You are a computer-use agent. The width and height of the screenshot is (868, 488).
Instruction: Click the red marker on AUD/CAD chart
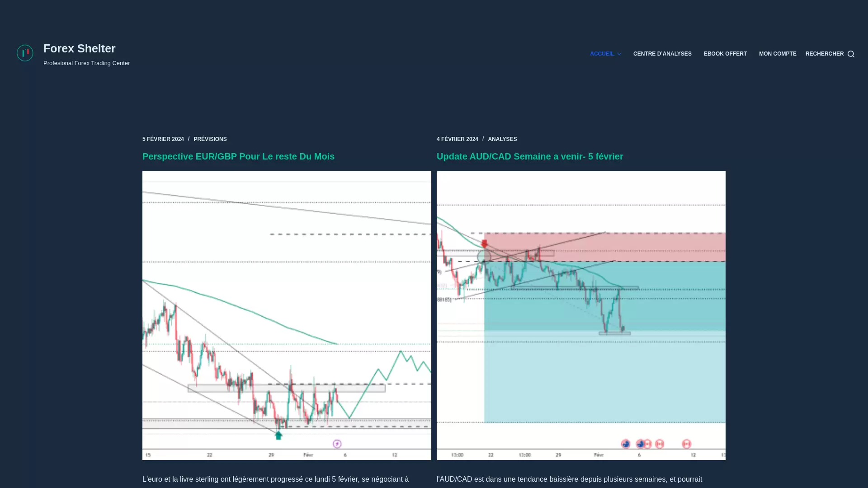coord(484,244)
